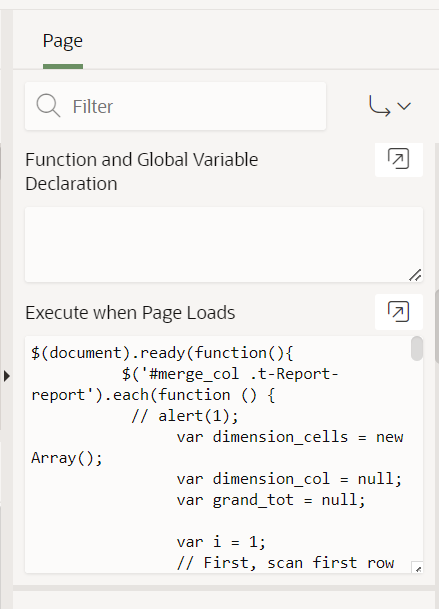439x609 pixels.
Task: Open code editor for Function and Global Variable Declaration
Action: 399,159
